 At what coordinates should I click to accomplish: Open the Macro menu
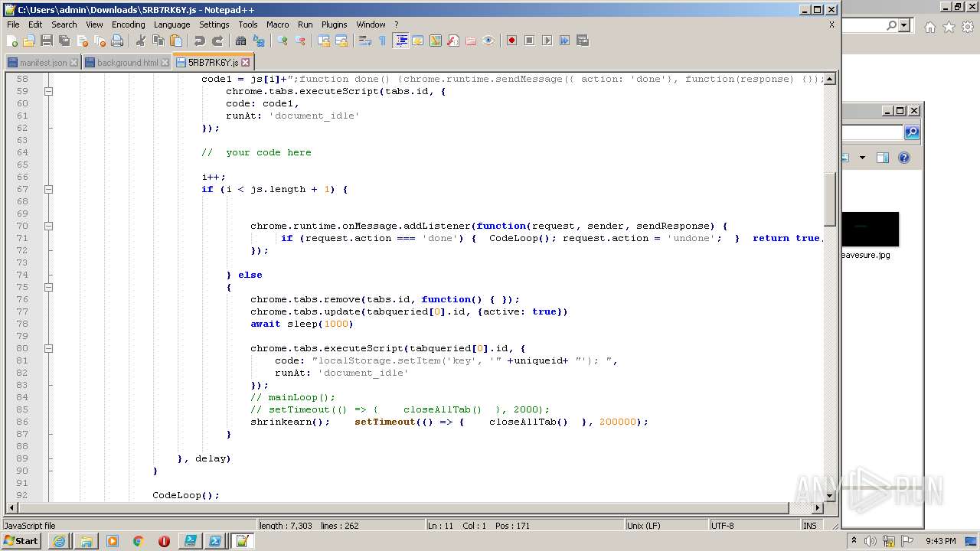[277, 24]
